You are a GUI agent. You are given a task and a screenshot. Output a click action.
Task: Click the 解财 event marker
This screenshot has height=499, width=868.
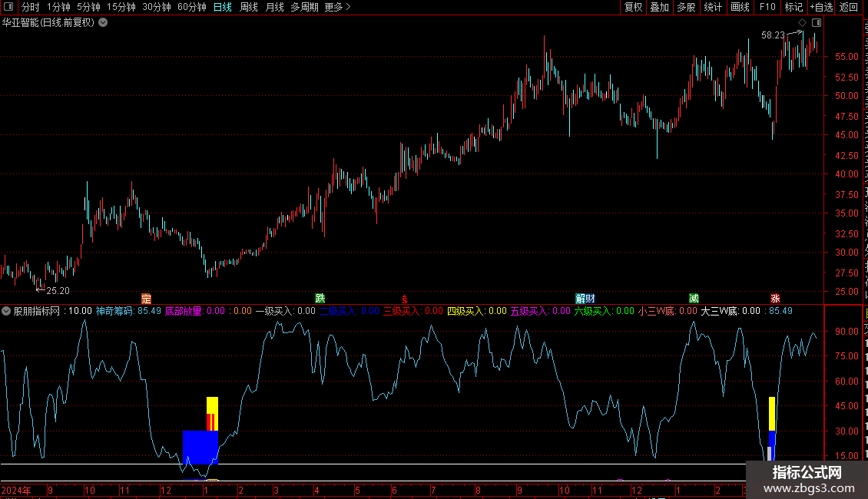tap(585, 299)
